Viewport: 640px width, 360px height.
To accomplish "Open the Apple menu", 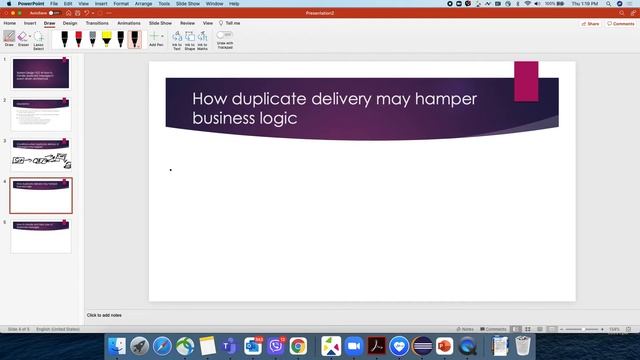I will (9, 4).
